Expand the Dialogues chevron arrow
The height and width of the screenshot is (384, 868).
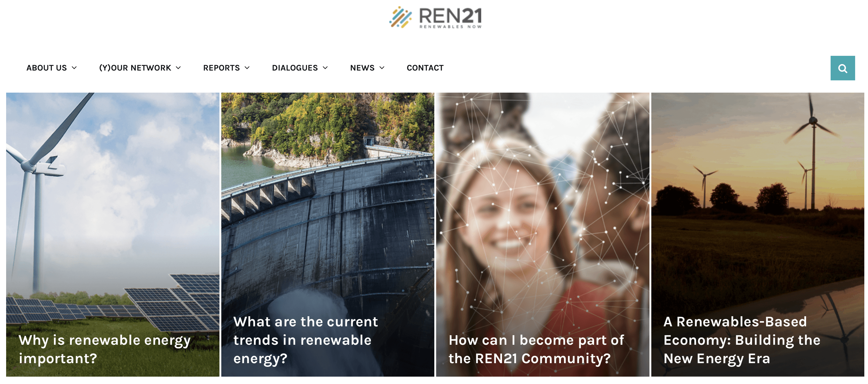tap(325, 68)
